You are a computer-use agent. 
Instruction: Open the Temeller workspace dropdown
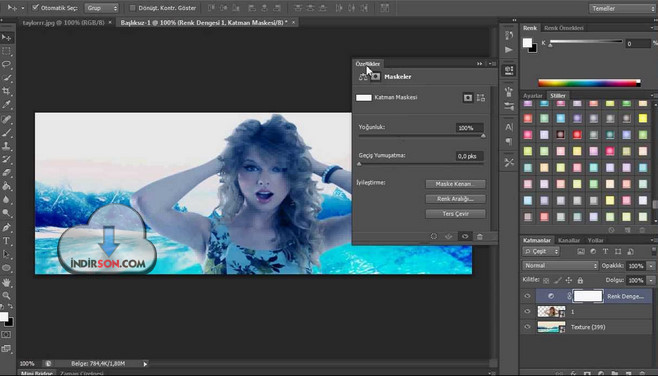tap(623, 8)
